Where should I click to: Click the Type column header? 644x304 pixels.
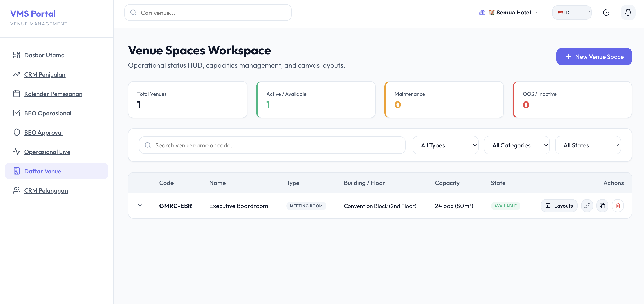pos(293,183)
